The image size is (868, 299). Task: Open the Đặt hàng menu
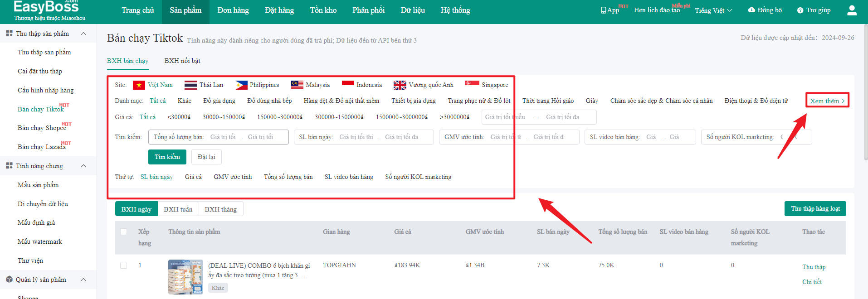279,10
